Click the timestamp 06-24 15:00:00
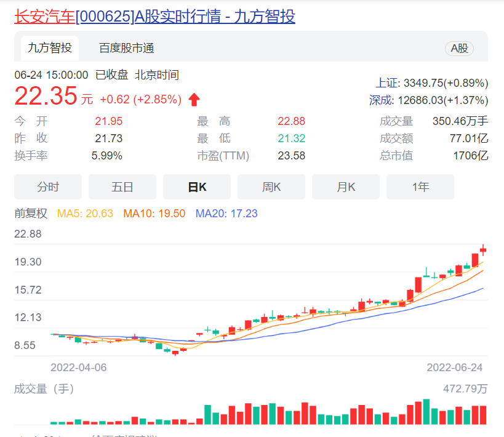 (x=51, y=75)
